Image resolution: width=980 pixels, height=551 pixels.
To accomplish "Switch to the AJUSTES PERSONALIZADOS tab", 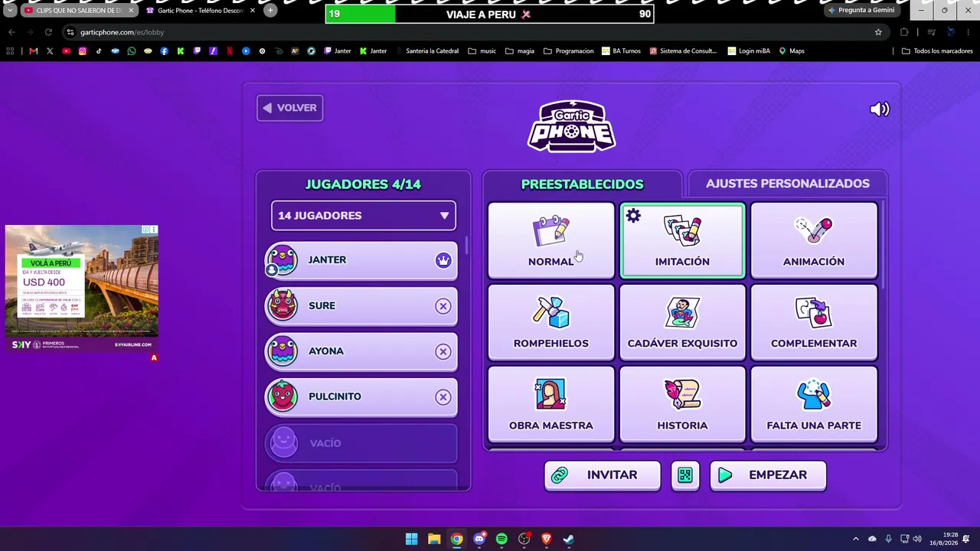I will point(788,184).
